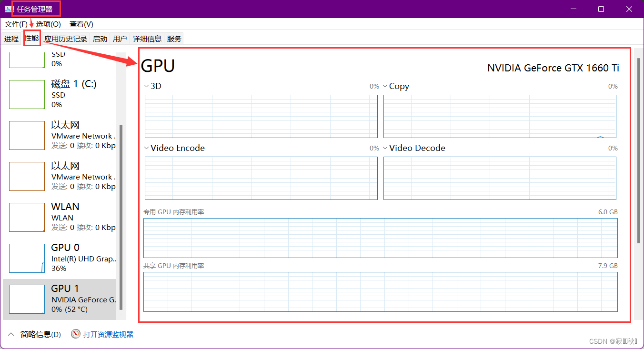644x349 pixels.
Task: Open the 选项(O) menu
Action: (x=49, y=24)
